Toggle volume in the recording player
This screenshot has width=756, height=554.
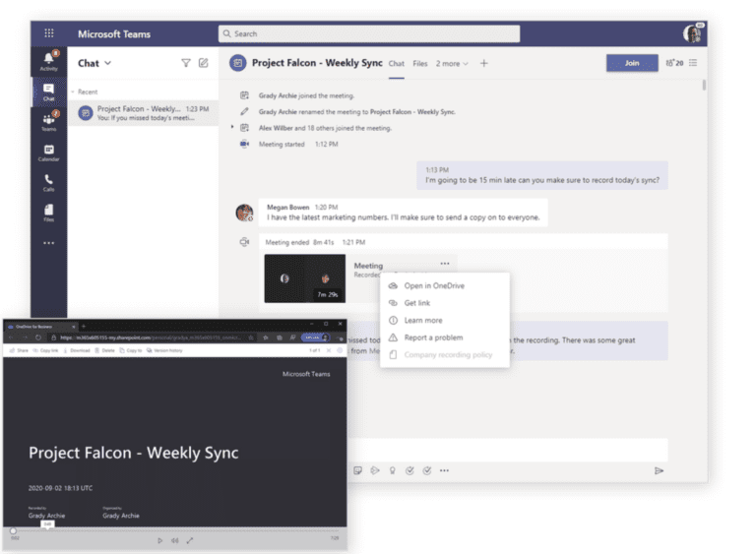(174, 540)
